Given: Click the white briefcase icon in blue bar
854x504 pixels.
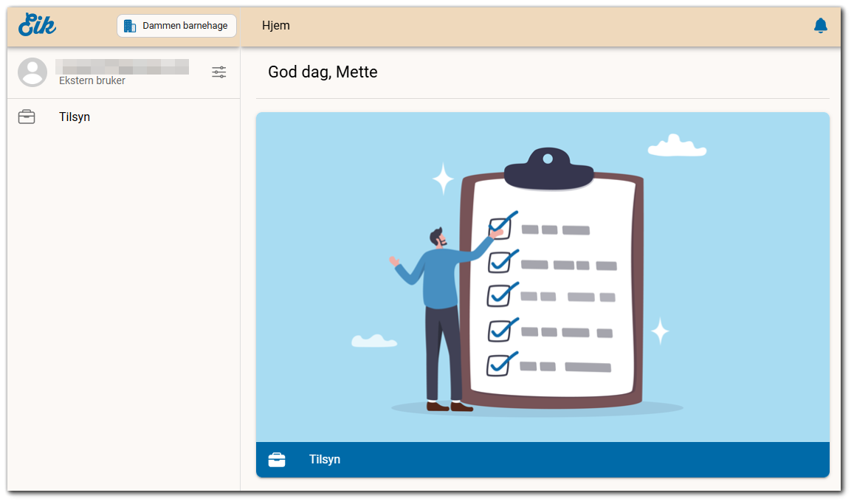Looking at the screenshot, I should click(x=277, y=460).
